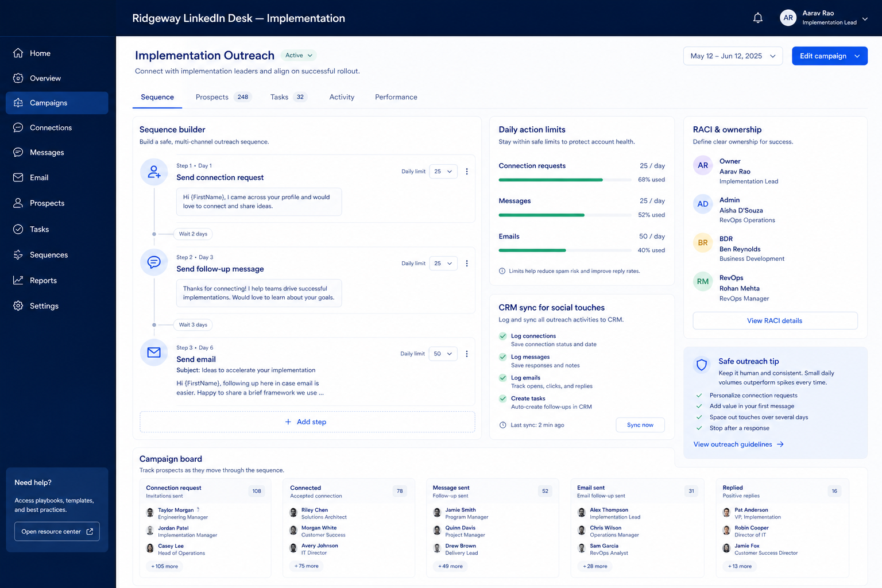This screenshot has width=882, height=588.
Task: Click the Messages sidebar icon
Action: point(18,152)
